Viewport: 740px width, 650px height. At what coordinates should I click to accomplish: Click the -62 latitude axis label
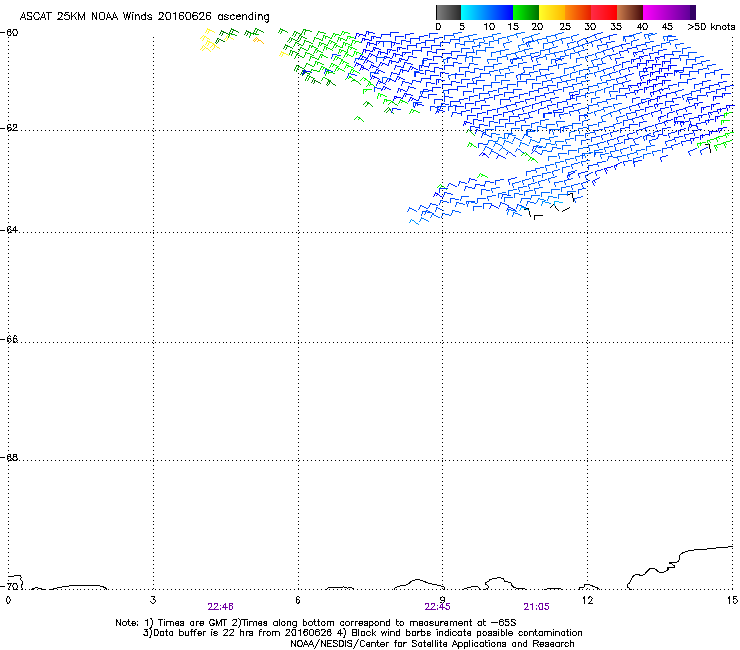pos(9,128)
